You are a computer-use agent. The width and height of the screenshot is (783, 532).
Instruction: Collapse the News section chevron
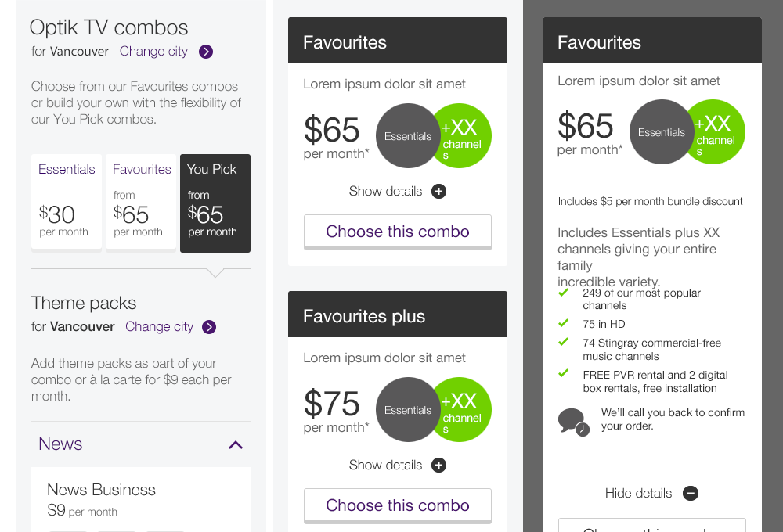click(236, 444)
